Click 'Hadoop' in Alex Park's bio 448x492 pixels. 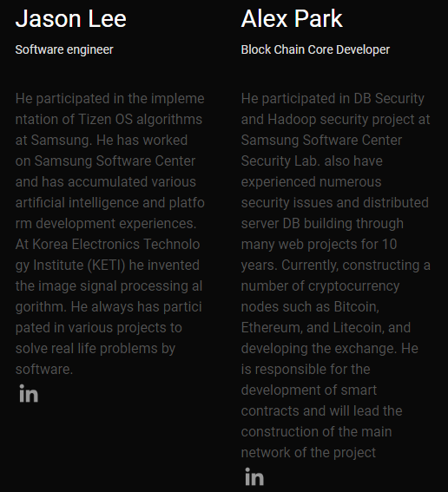292,120
